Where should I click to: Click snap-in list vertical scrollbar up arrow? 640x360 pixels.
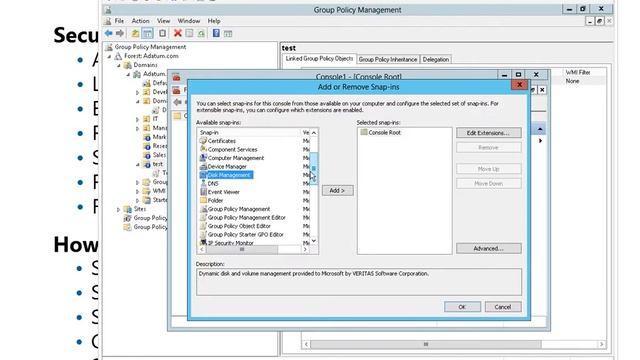tap(313, 133)
